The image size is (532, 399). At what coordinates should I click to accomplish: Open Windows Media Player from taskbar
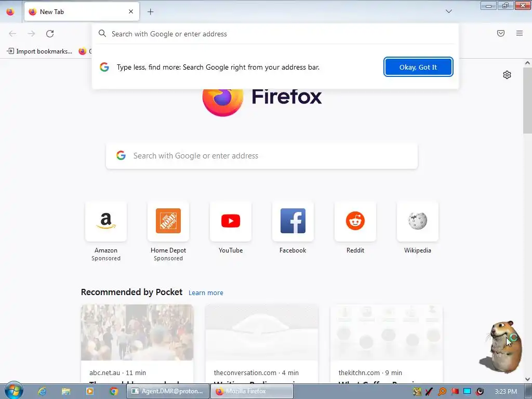(x=89, y=391)
